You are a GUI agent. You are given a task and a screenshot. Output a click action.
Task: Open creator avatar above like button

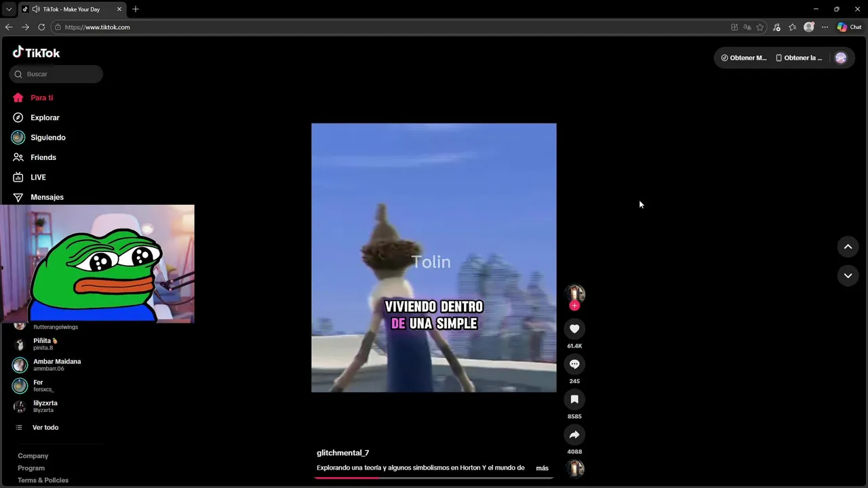(x=574, y=293)
